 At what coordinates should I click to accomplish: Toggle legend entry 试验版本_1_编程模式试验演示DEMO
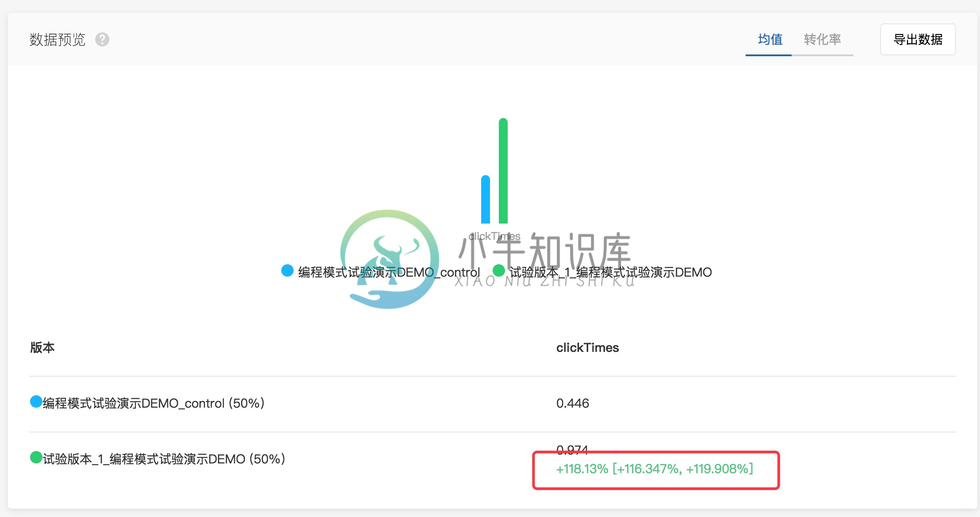602,272
